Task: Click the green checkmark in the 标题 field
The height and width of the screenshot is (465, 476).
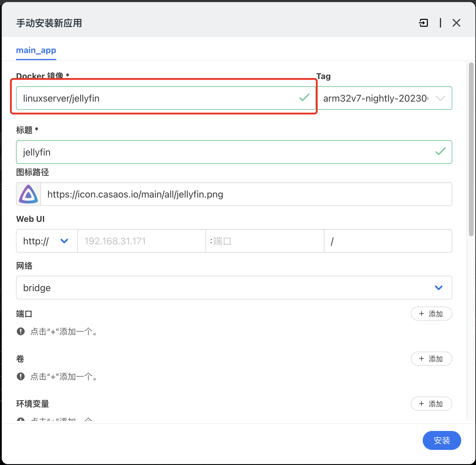Action: [x=440, y=152]
